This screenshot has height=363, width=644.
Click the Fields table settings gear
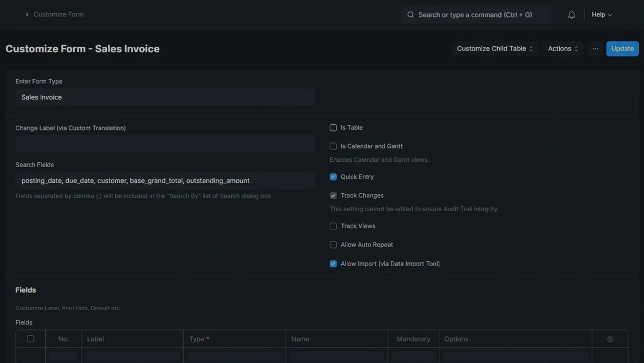[610, 339]
